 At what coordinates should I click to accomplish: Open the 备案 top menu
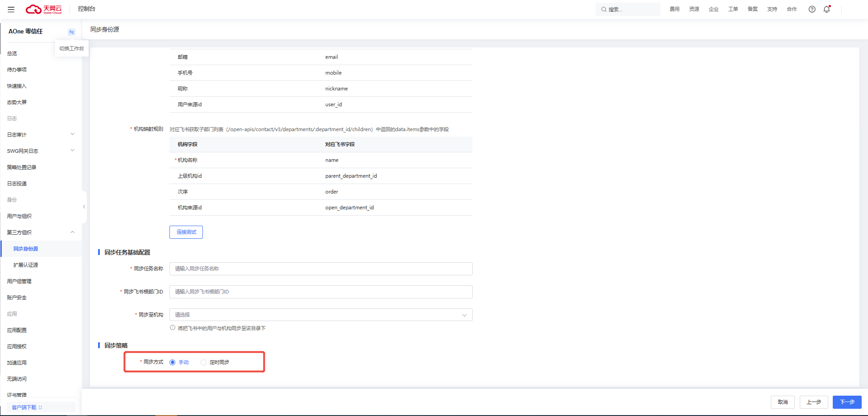752,9
